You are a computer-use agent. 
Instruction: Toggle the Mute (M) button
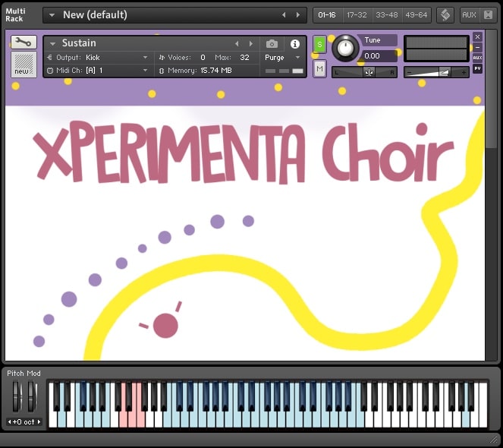click(319, 68)
